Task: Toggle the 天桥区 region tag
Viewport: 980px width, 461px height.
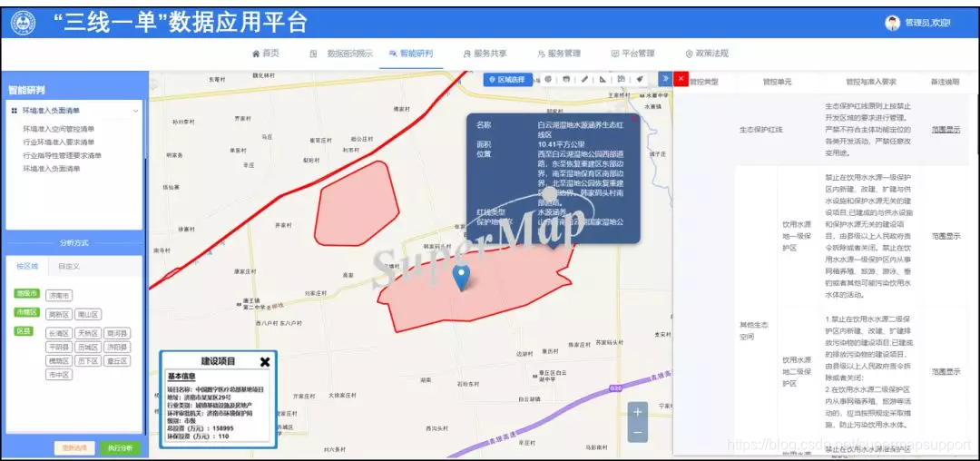Action: coord(88,334)
